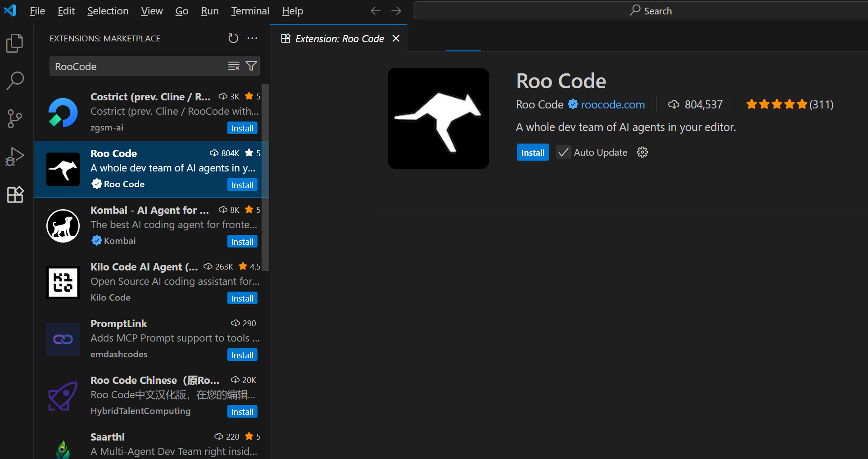The image size is (868, 459).
Task: View Roo Code star ratings (311)
Action: pyautogui.click(x=789, y=104)
